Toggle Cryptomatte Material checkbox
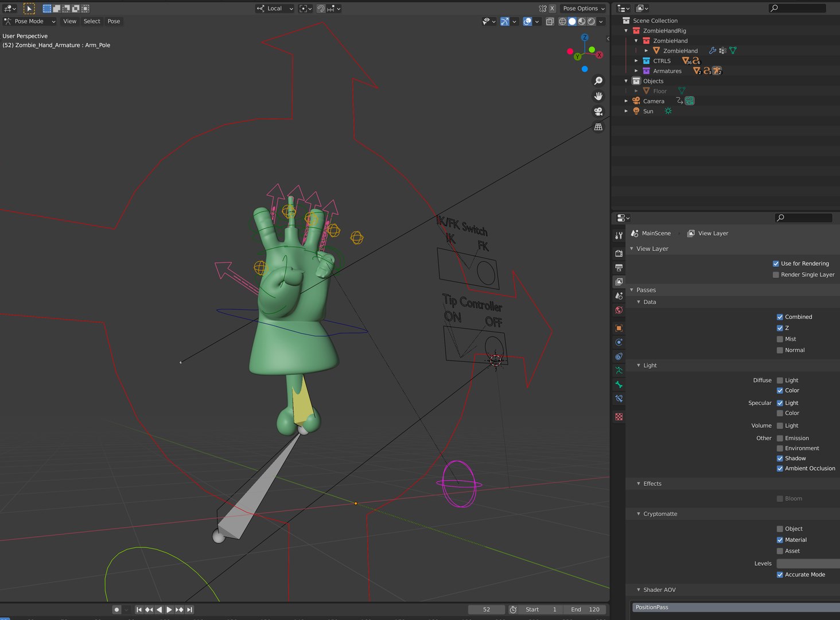The width and height of the screenshot is (840, 620). [780, 540]
